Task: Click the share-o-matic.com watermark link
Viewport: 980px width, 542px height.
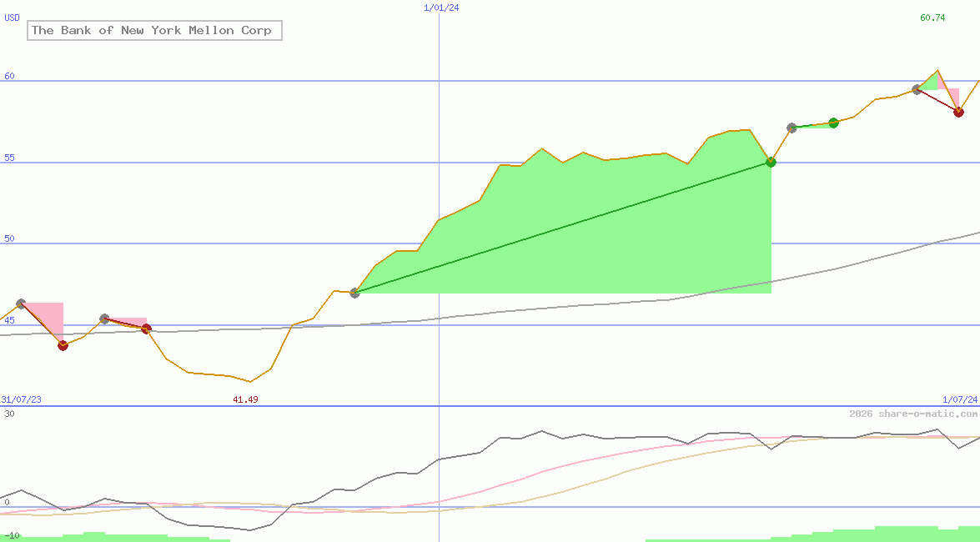Action: (x=913, y=414)
